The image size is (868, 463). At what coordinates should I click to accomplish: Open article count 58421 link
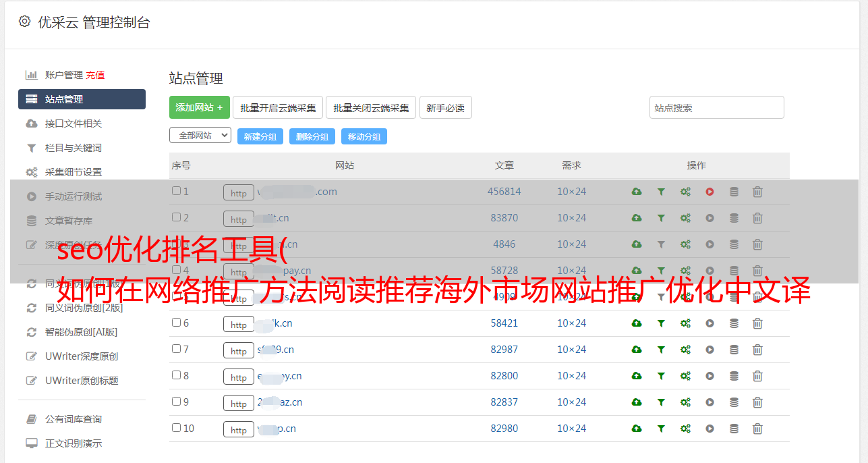pos(504,323)
